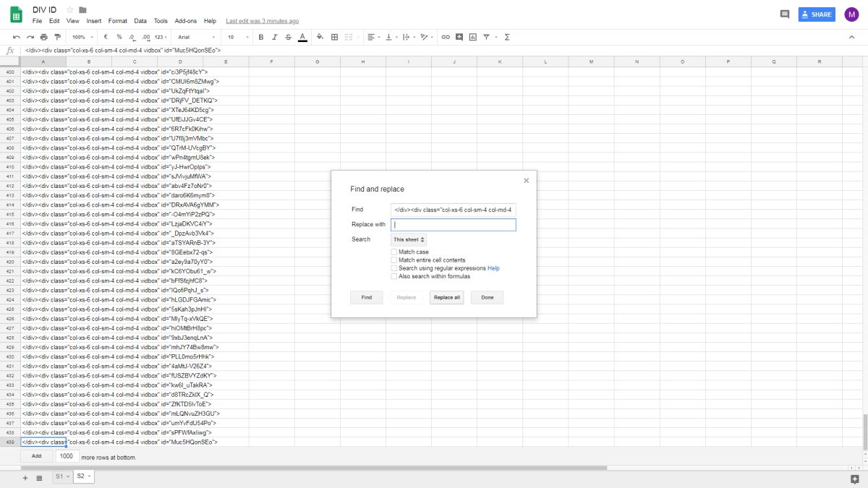The width and height of the screenshot is (868, 488).
Task: Open the regular expressions Help link
Action: 493,268
